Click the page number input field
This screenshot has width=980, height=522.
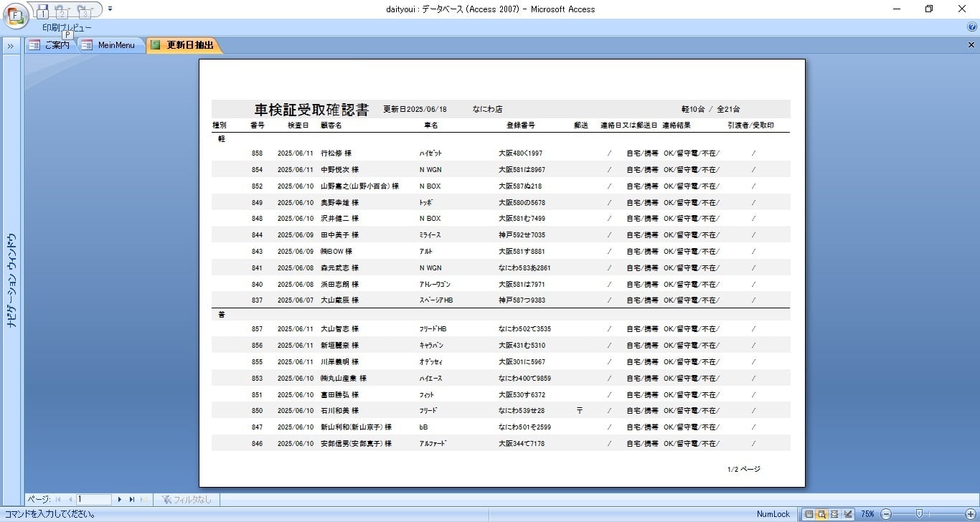94,499
